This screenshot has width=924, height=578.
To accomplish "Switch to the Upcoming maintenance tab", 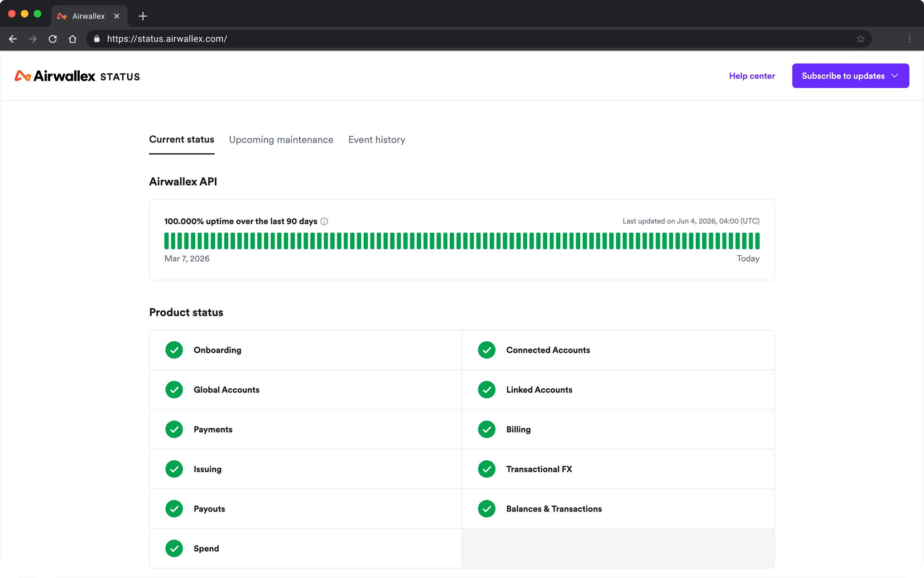I will (x=281, y=140).
